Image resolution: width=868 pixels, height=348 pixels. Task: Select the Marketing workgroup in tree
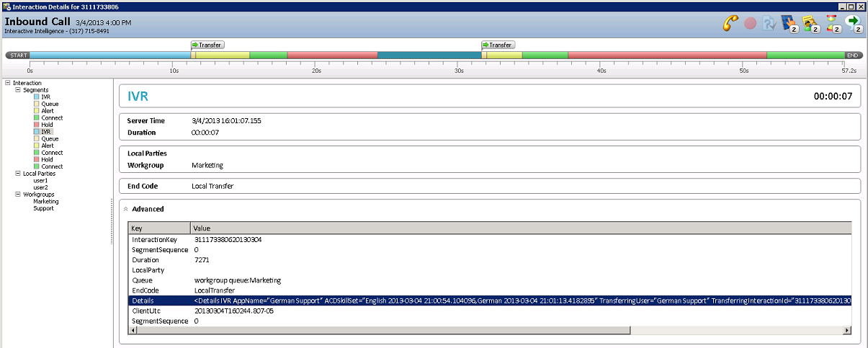pyautogui.click(x=45, y=202)
